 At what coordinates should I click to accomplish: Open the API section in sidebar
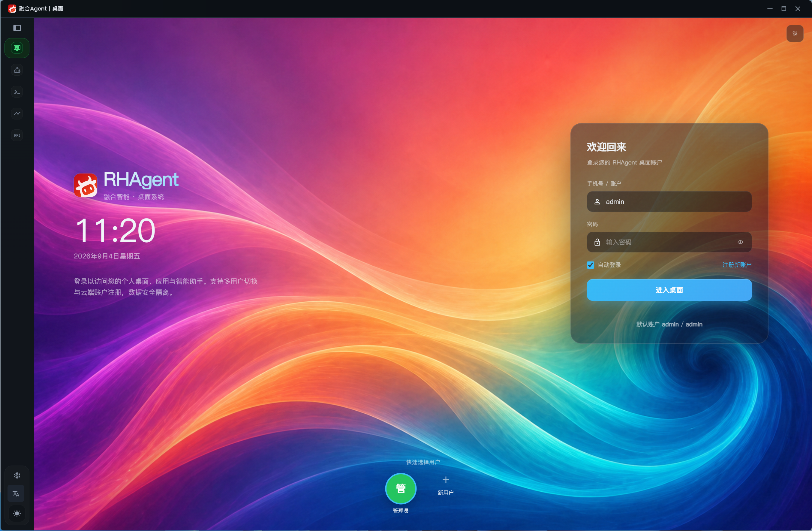pos(17,135)
